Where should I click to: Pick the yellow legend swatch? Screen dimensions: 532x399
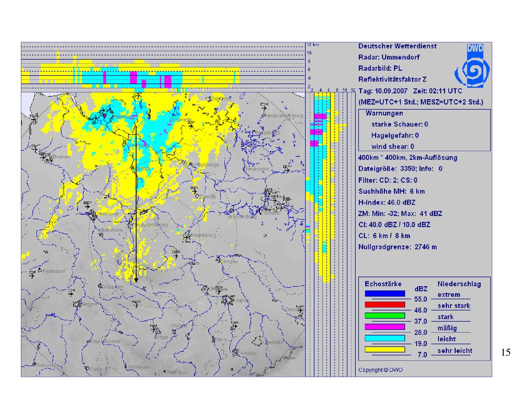click(385, 350)
